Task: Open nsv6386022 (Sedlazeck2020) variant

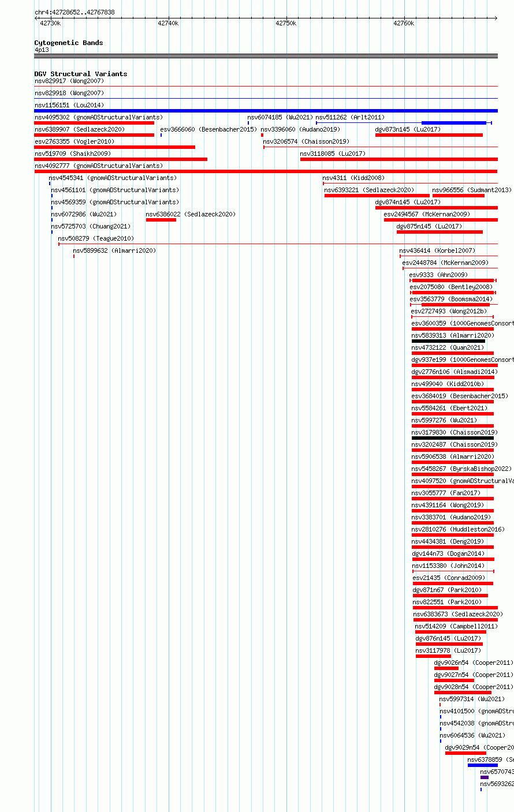Action: point(191,214)
